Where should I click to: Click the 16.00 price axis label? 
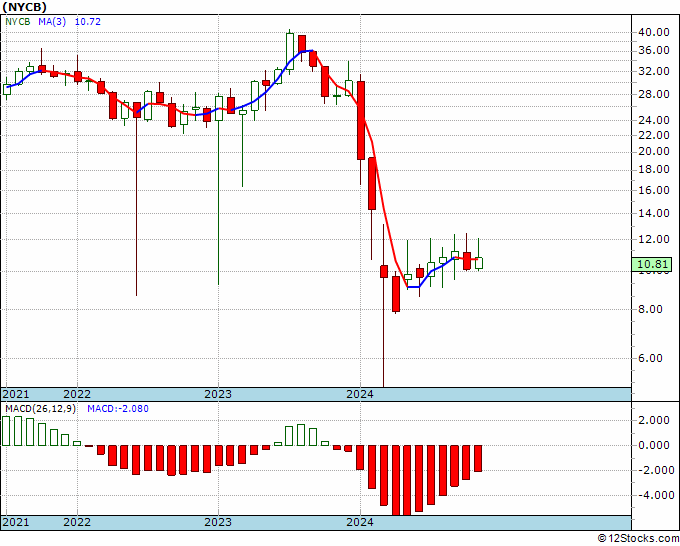pos(653,190)
